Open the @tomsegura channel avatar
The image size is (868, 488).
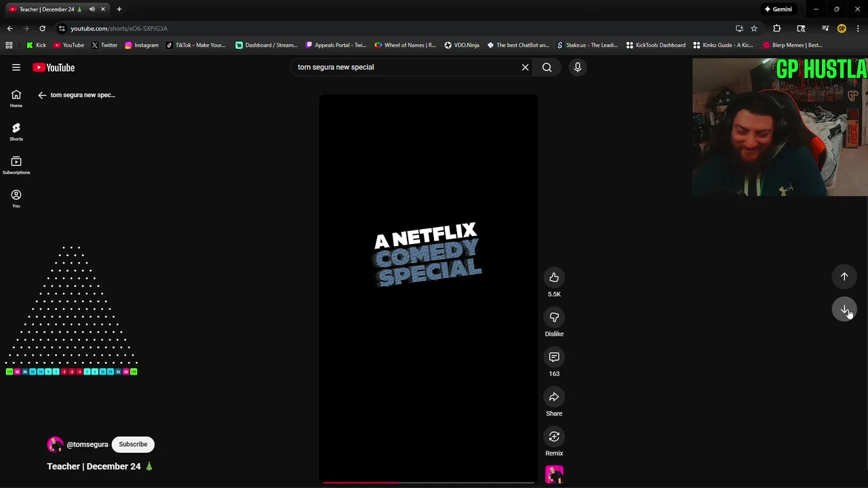click(x=55, y=445)
